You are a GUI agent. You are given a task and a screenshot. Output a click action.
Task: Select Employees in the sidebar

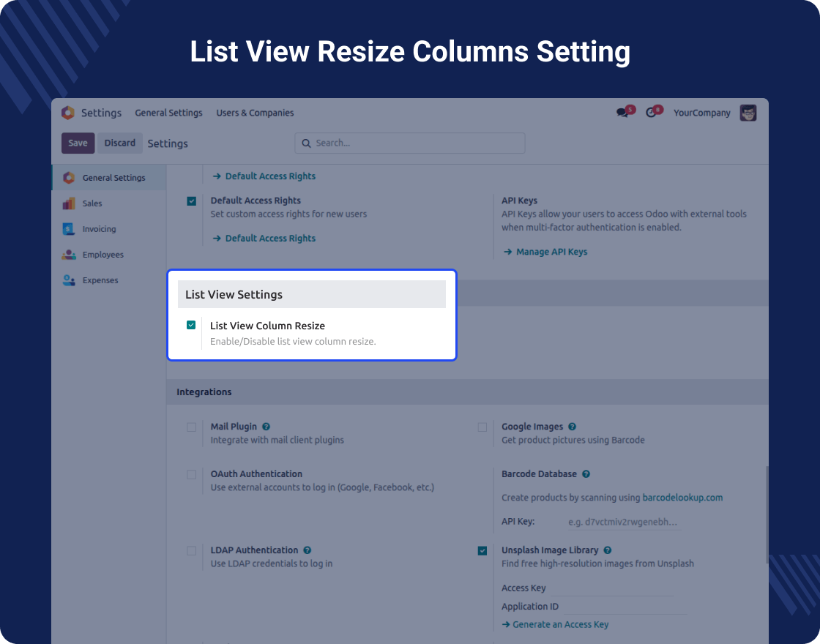pos(109,255)
